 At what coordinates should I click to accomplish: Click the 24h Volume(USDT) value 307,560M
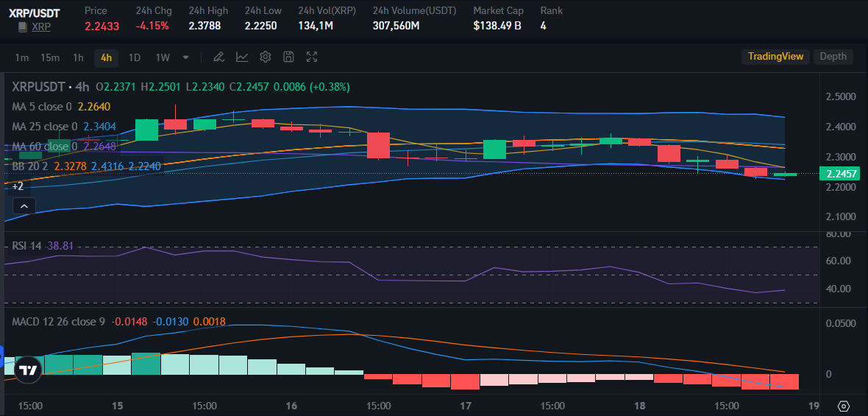pos(396,26)
